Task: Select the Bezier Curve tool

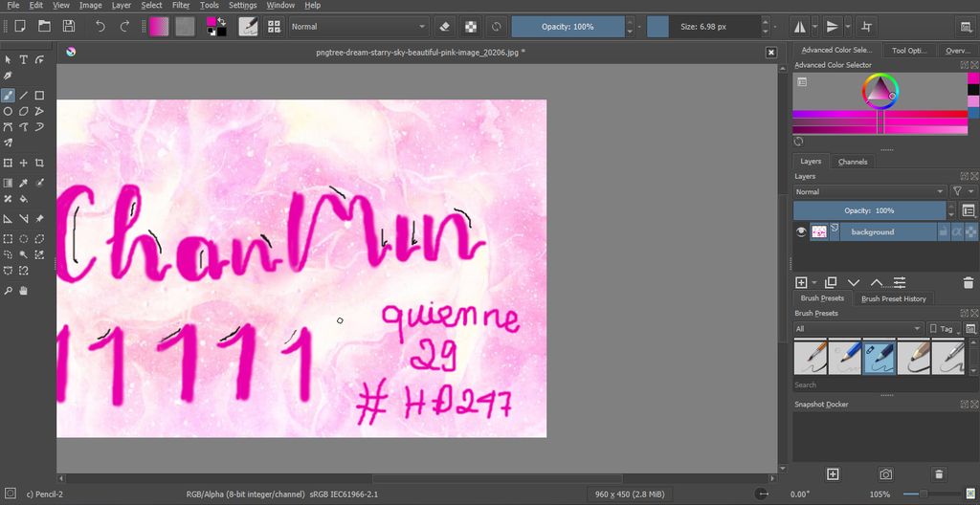Action: click(x=8, y=127)
